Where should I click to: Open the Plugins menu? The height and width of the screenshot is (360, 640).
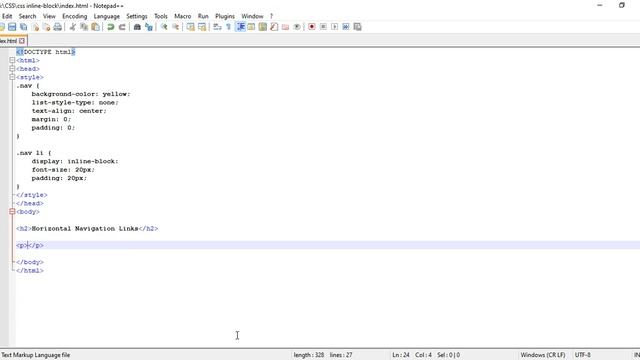[225, 16]
